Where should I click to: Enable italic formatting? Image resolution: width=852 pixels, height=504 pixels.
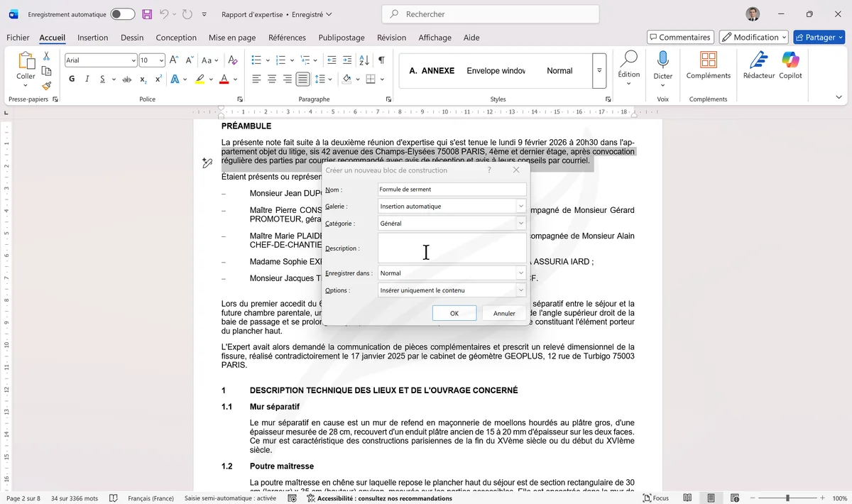(86, 79)
